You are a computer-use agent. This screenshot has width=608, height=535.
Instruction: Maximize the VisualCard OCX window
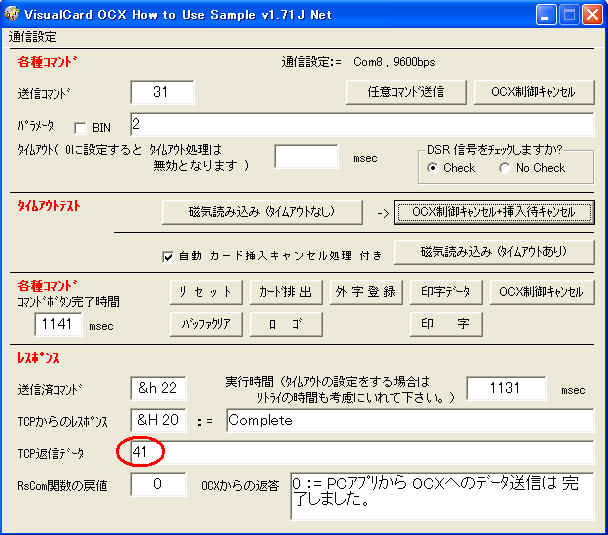click(x=569, y=15)
